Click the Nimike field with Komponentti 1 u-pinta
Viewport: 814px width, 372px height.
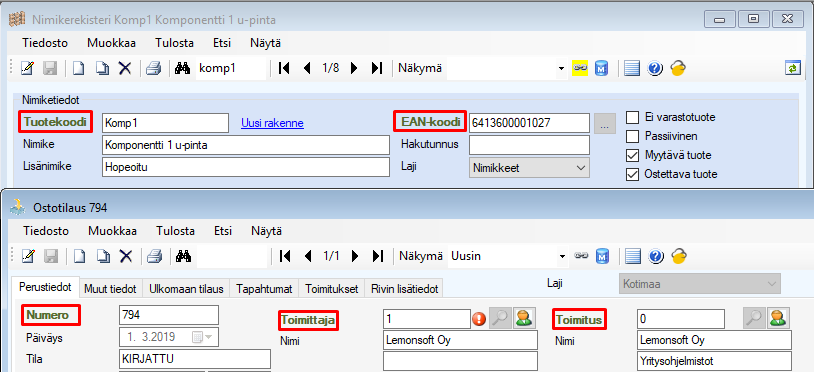246,145
